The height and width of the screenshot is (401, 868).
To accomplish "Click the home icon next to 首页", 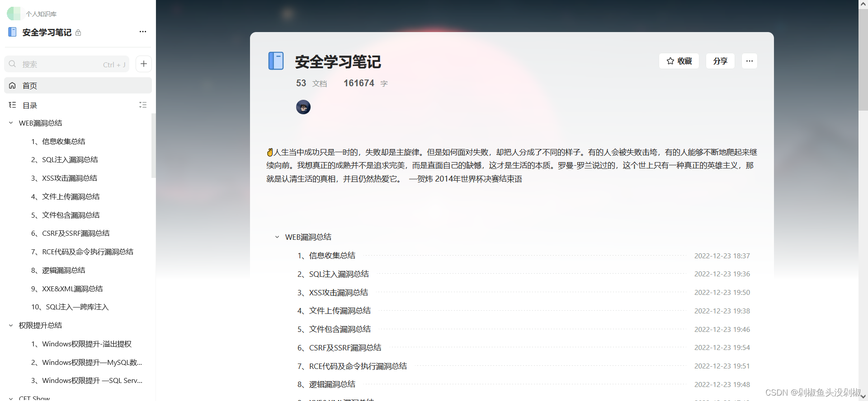I will 12,85.
